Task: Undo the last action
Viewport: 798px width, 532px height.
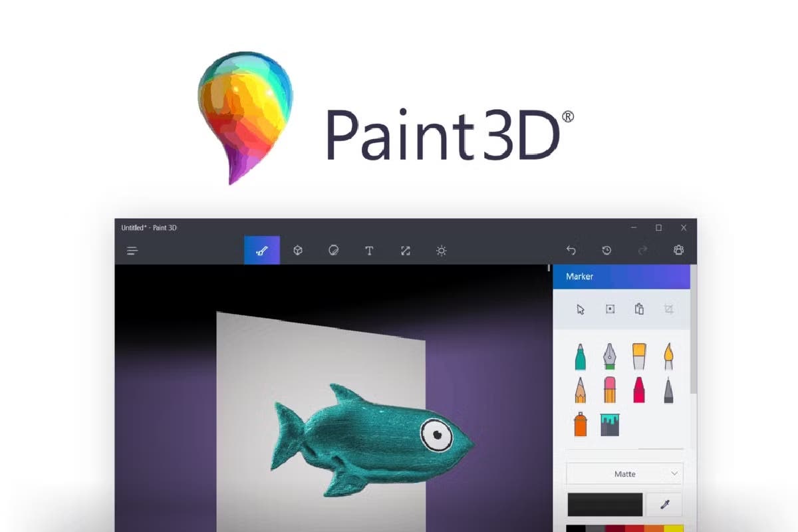Action: (x=571, y=251)
